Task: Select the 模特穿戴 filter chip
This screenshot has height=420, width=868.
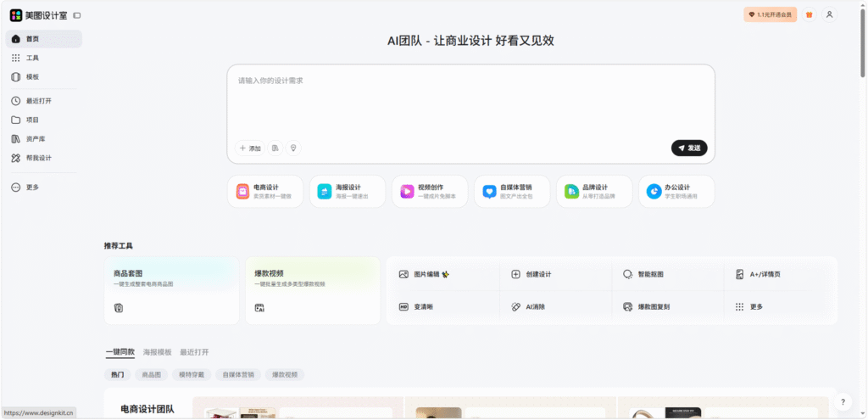Action: [x=192, y=374]
